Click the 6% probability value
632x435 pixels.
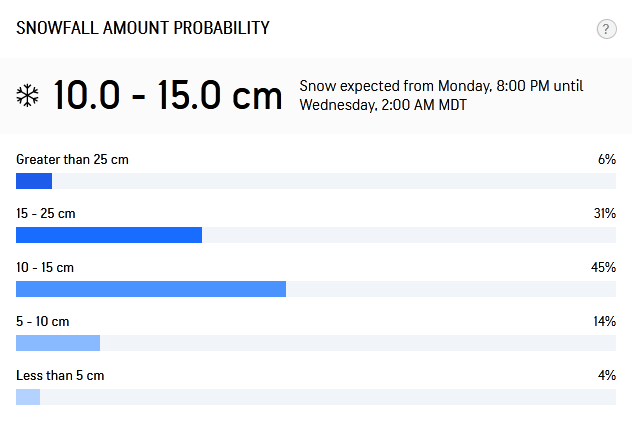click(x=607, y=160)
